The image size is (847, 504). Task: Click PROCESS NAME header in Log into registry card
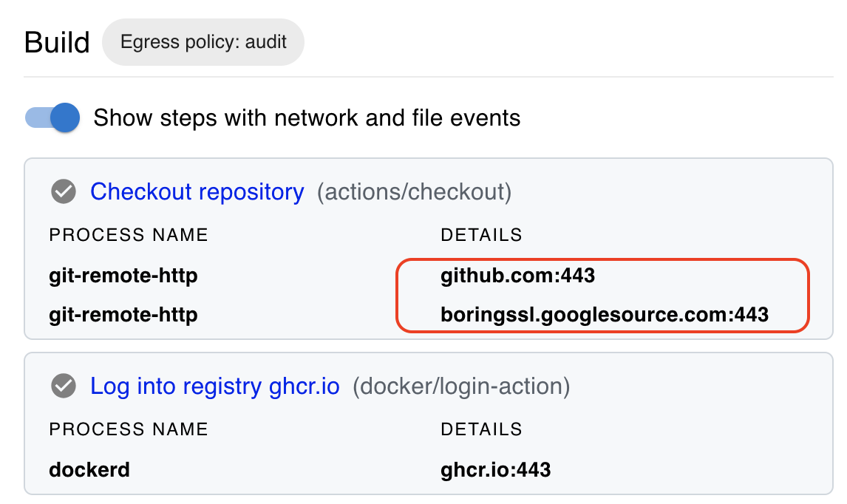(129, 429)
